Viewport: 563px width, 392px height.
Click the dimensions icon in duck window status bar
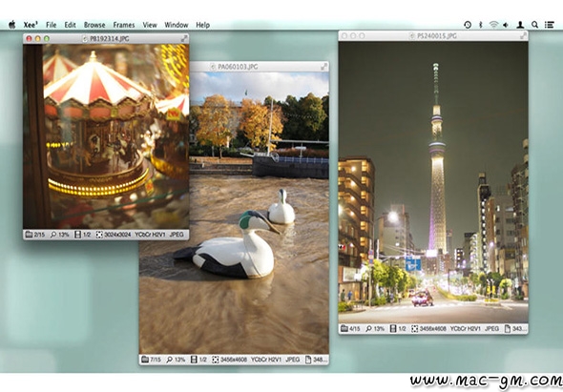point(216,360)
